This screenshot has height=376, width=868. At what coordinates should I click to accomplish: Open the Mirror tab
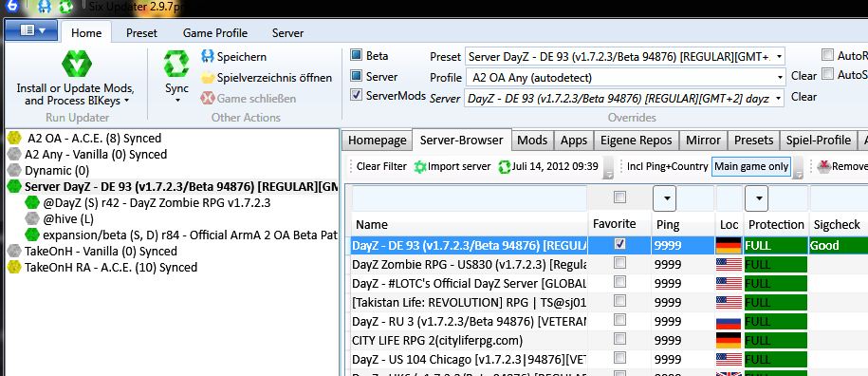(x=703, y=141)
